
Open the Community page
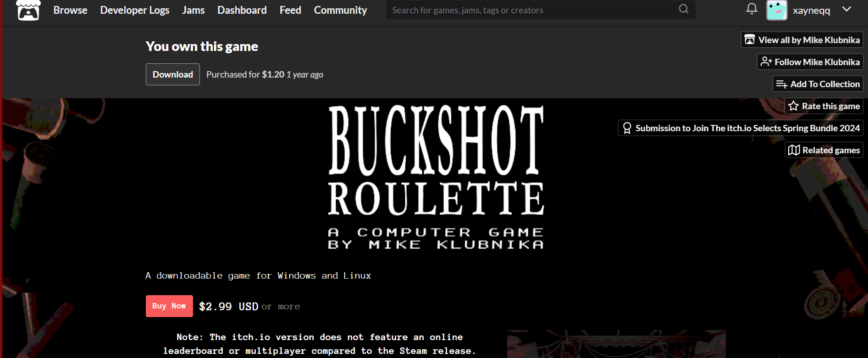pyautogui.click(x=341, y=10)
